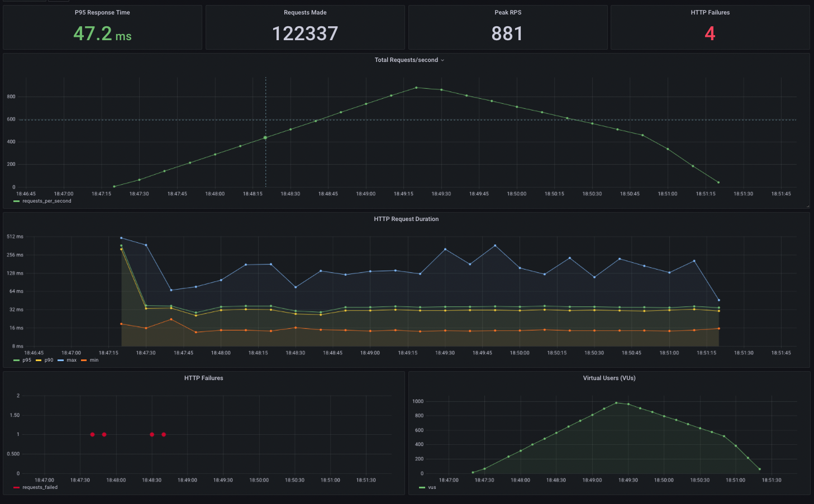Open the HTTP Request Duration panel title menu
The width and height of the screenshot is (814, 504).
pyautogui.click(x=406, y=219)
